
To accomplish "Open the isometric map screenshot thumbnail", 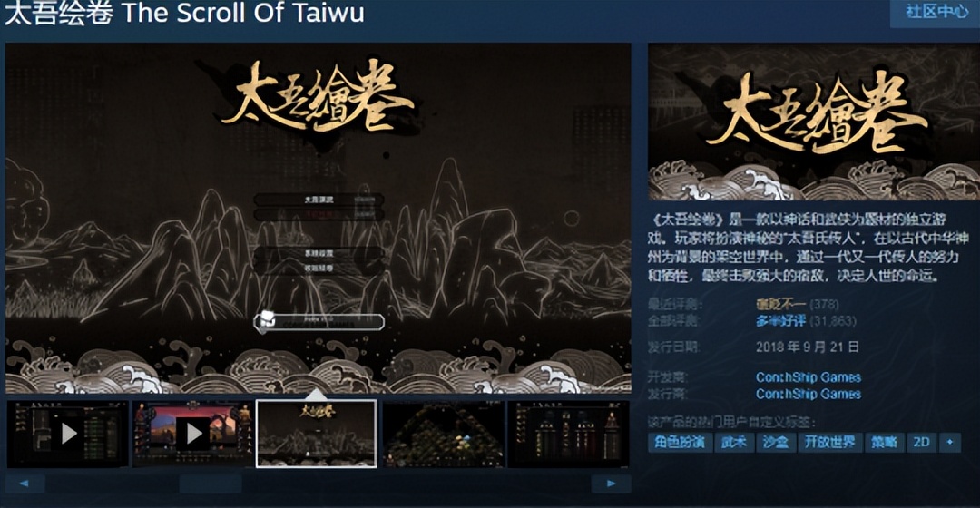I will tap(443, 434).
